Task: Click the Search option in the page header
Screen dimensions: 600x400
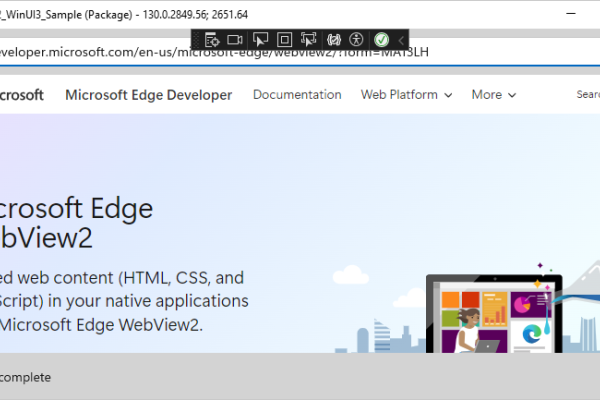Action: click(x=588, y=95)
